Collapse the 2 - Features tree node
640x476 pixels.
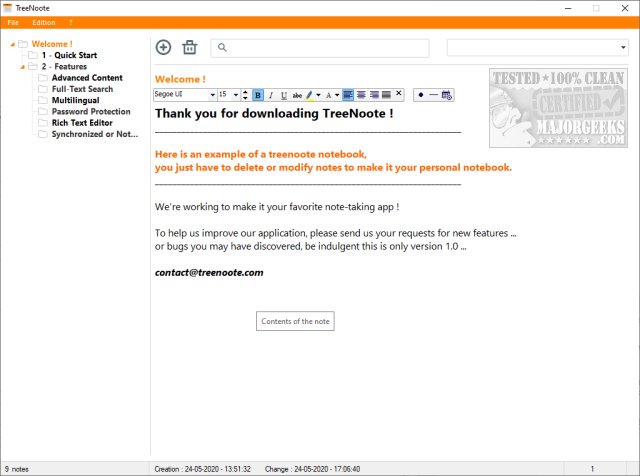pos(23,67)
